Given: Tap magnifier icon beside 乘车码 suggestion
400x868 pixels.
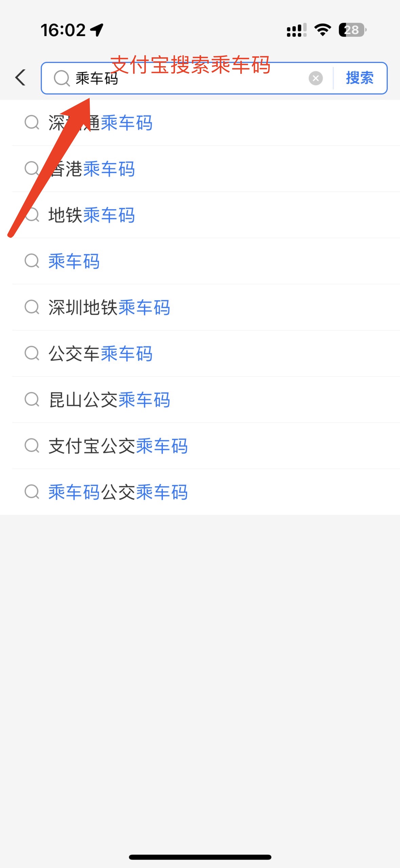Looking at the screenshot, I should click(x=32, y=261).
